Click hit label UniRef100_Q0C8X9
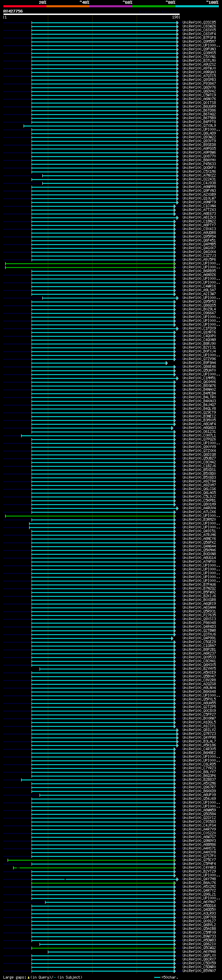The height and width of the screenshot is (980, 222). click(199, 711)
